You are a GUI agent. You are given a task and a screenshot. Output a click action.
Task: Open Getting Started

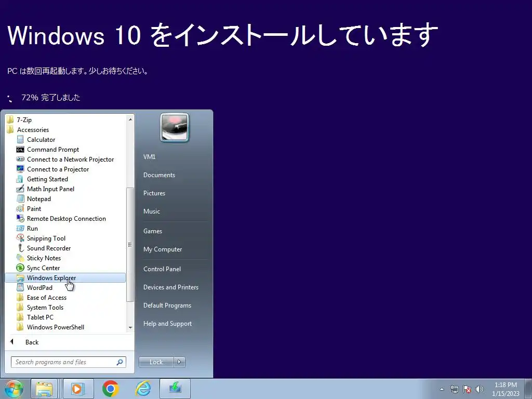point(47,179)
